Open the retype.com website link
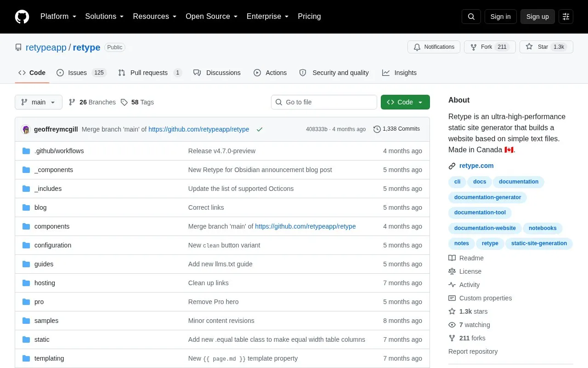588x368 pixels. point(476,166)
